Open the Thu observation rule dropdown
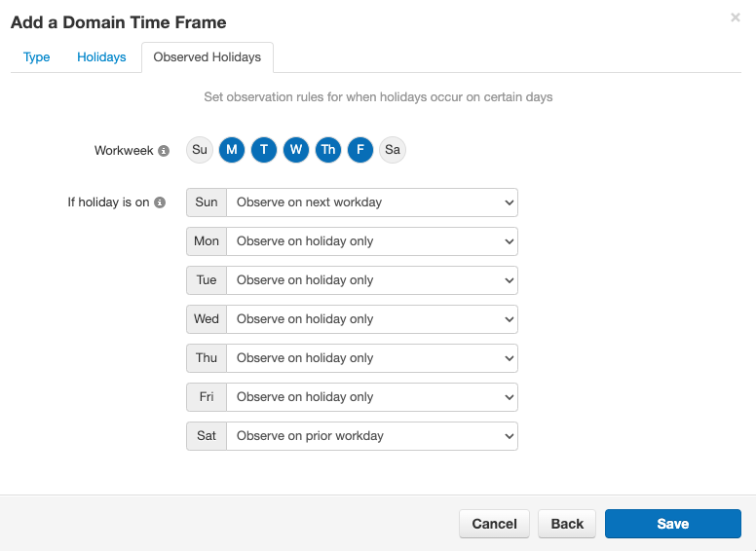This screenshot has width=756, height=551. point(372,358)
